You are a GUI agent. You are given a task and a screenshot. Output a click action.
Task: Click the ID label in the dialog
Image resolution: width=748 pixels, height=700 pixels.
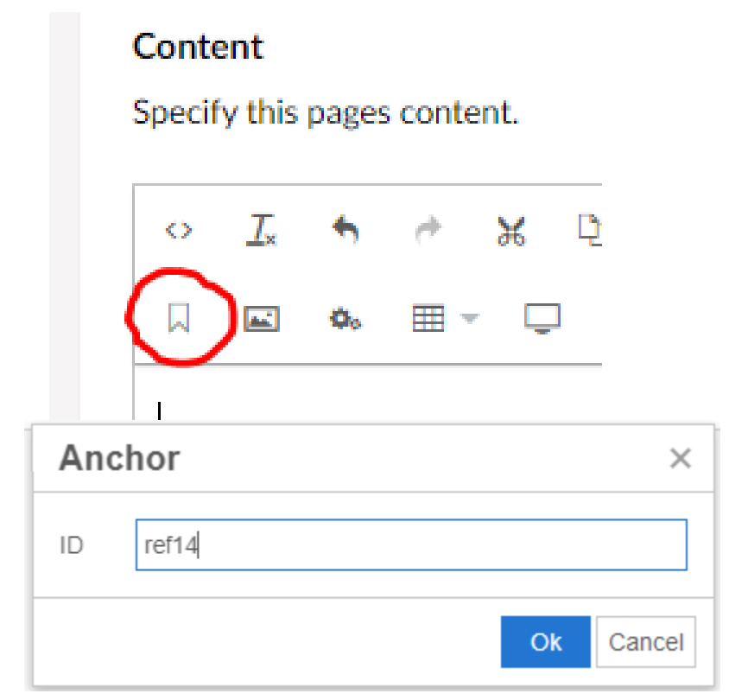[x=71, y=545]
